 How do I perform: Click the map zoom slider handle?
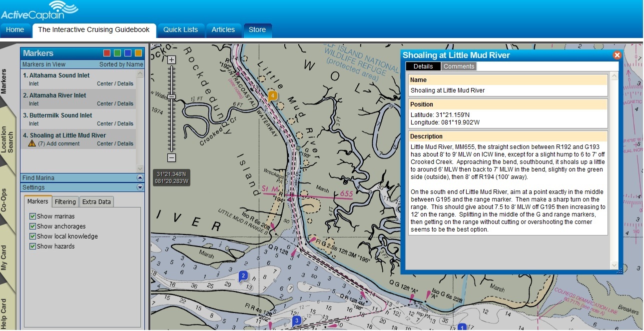pyautogui.click(x=171, y=97)
